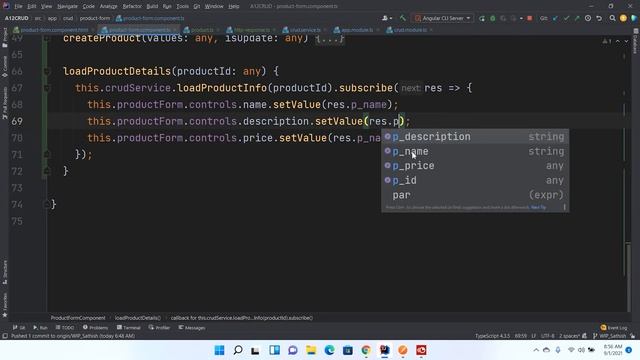640x360 pixels.
Task: Open the Refactor menu
Action: (132, 6)
